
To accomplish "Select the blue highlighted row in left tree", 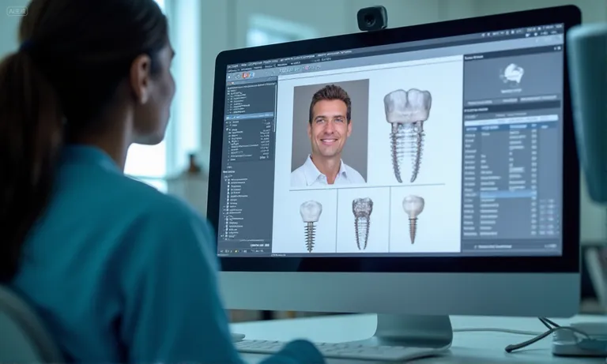I will (x=250, y=116).
